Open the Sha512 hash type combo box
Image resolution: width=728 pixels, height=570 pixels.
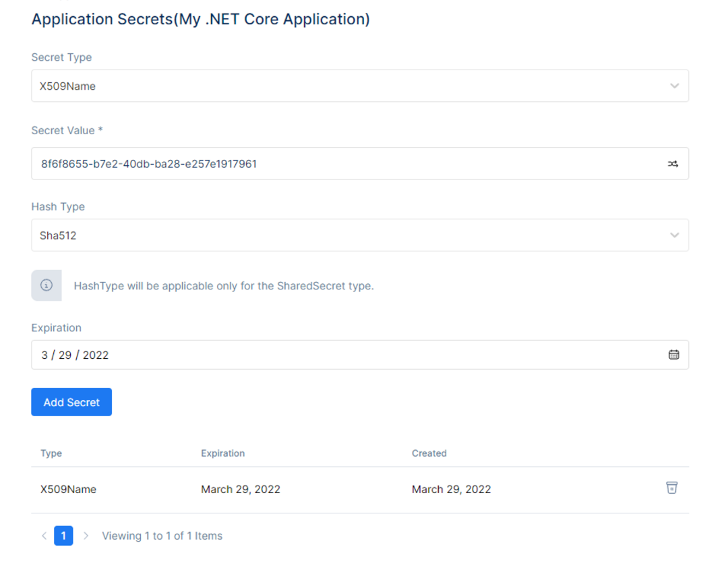[x=360, y=235]
